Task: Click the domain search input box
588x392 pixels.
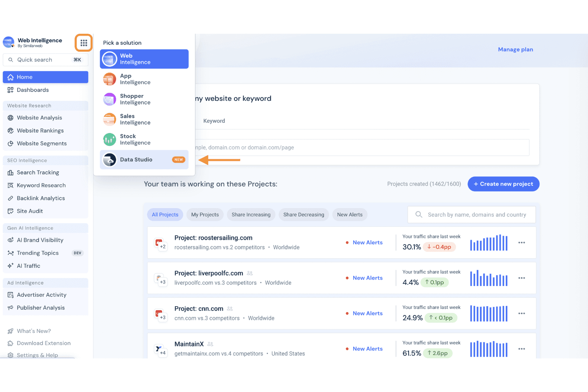Action: point(362,148)
